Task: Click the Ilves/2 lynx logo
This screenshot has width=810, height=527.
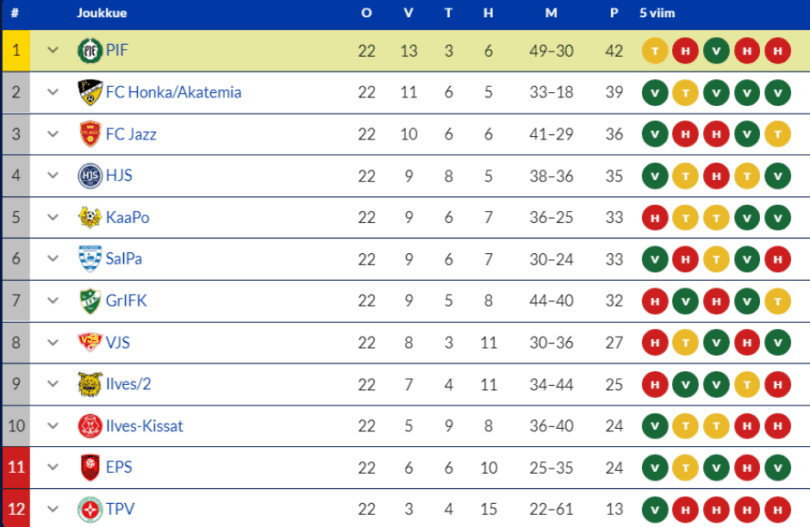Action: coord(89,384)
